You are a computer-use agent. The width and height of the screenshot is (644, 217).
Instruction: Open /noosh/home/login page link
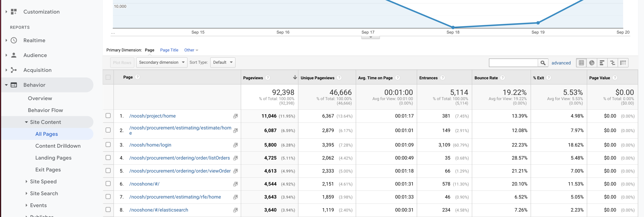[x=150, y=145]
